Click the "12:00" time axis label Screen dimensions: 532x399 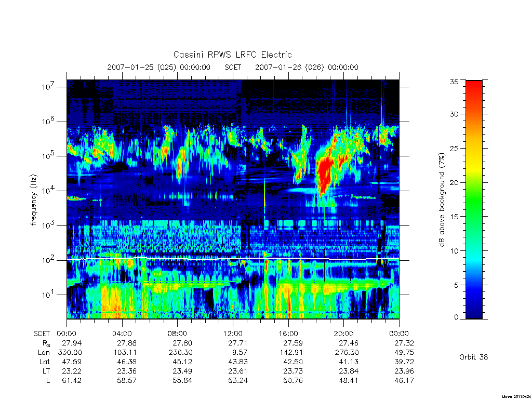coord(233,334)
